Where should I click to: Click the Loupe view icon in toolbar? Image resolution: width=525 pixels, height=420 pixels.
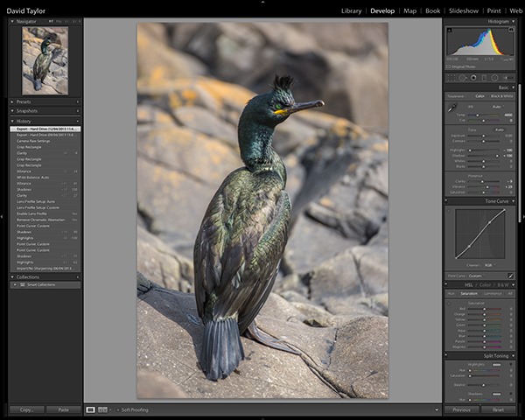[91, 409]
